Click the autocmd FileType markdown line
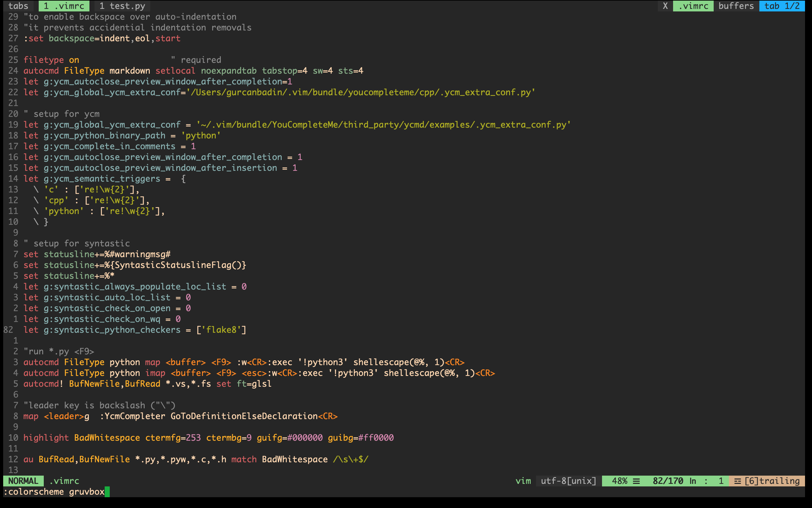 click(x=193, y=70)
